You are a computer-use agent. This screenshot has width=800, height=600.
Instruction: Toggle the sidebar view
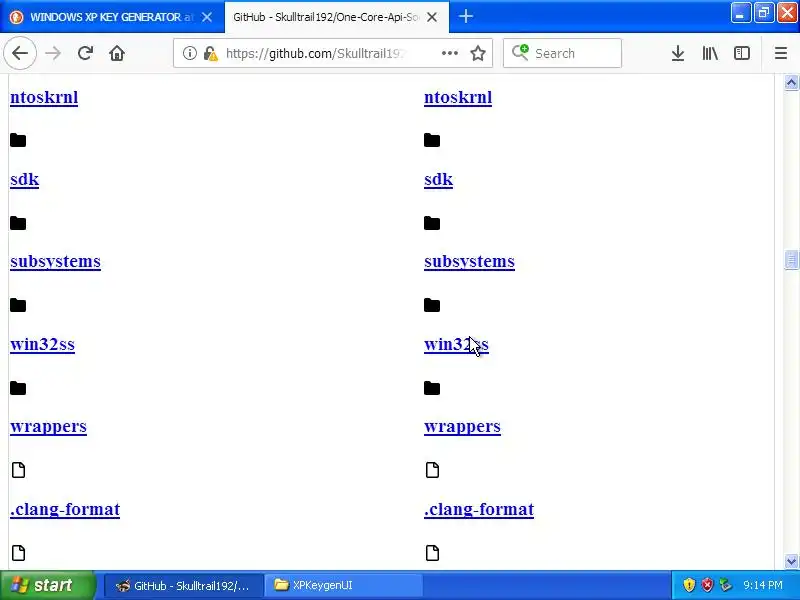click(741, 53)
